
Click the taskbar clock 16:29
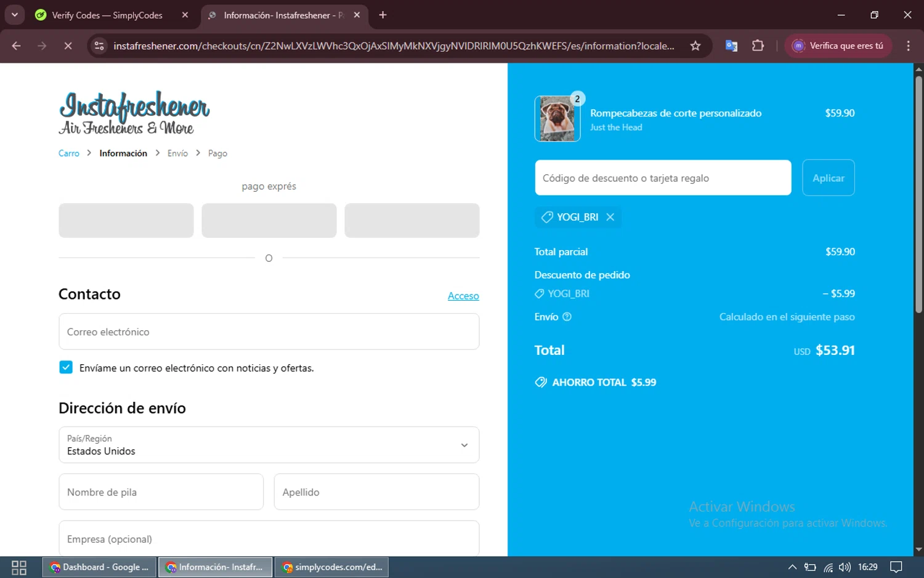[867, 567]
